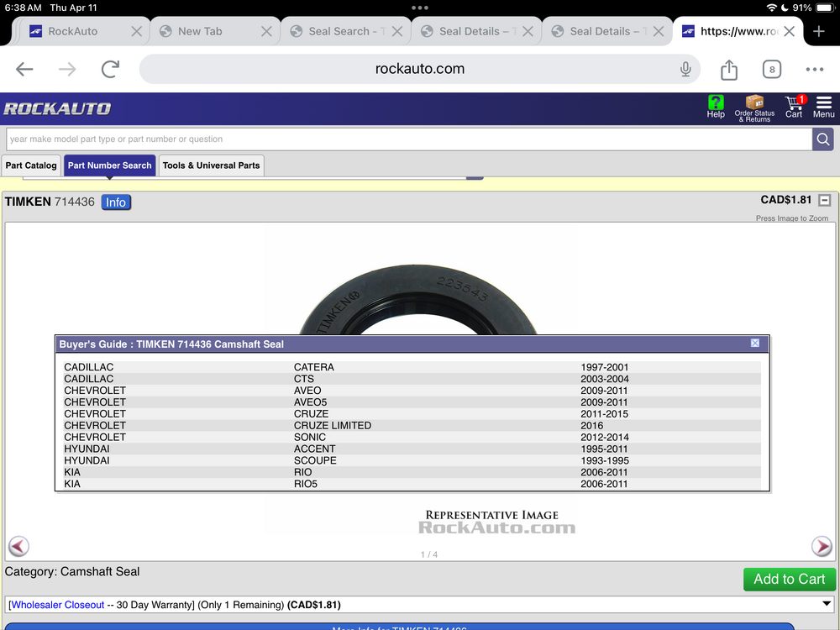Image resolution: width=840 pixels, height=630 pixels.
Task: Click the magnifying glass search button
Action: point(823,139)
